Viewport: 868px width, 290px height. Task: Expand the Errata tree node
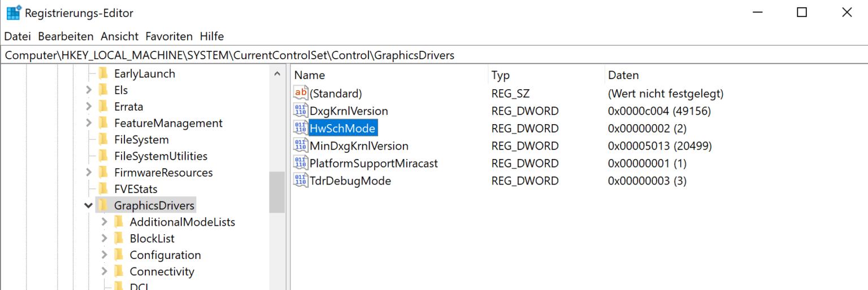[x=89, y=106]
